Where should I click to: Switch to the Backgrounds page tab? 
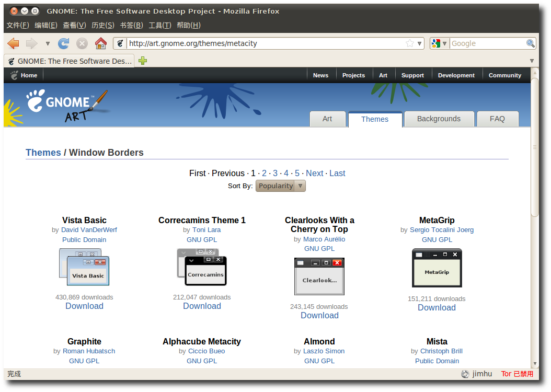pos(439,119)
